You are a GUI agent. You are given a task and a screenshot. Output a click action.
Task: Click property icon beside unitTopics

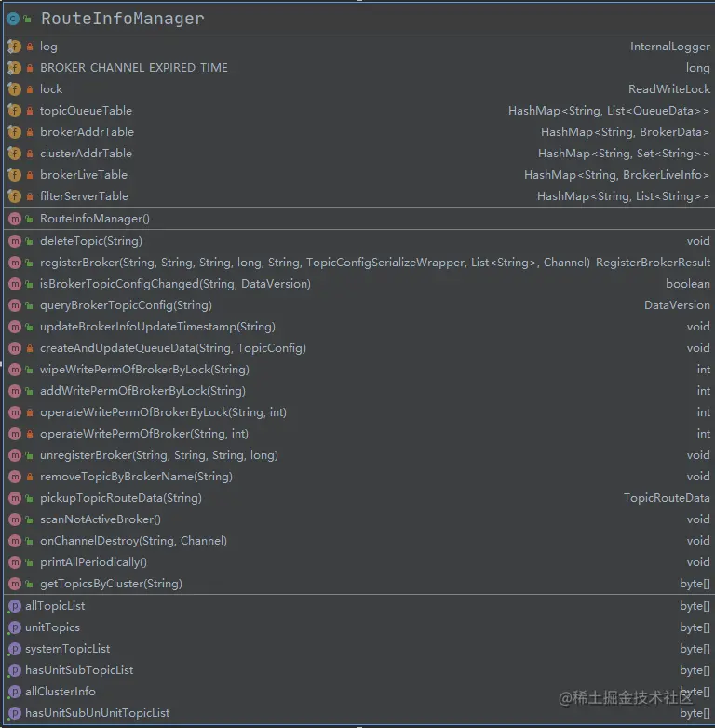15,627
